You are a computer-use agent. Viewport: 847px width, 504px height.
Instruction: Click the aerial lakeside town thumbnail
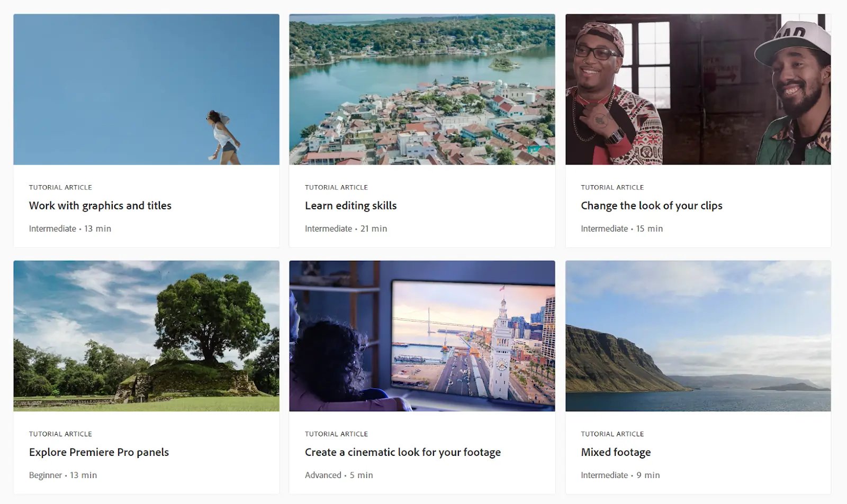[x=422, y=89]
